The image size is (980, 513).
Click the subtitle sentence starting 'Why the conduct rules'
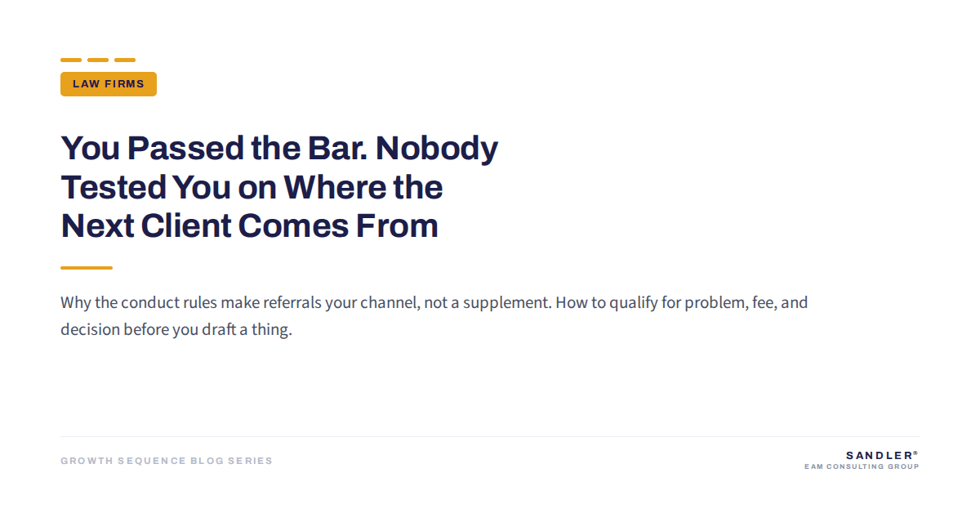pos(307,303)
